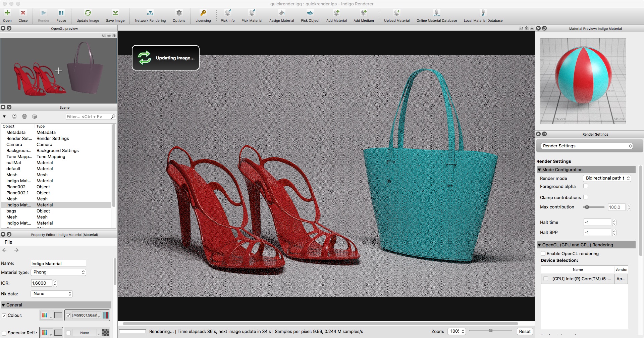Check Enable OpenCL rendering
644x338 pixels.
coord(543,254)
